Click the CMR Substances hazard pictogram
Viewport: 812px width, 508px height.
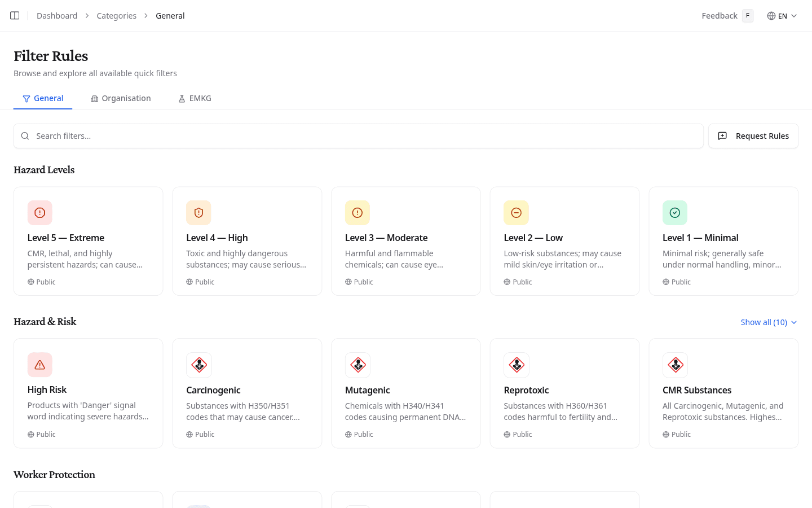pyautogui.click(x=676, y=365)
